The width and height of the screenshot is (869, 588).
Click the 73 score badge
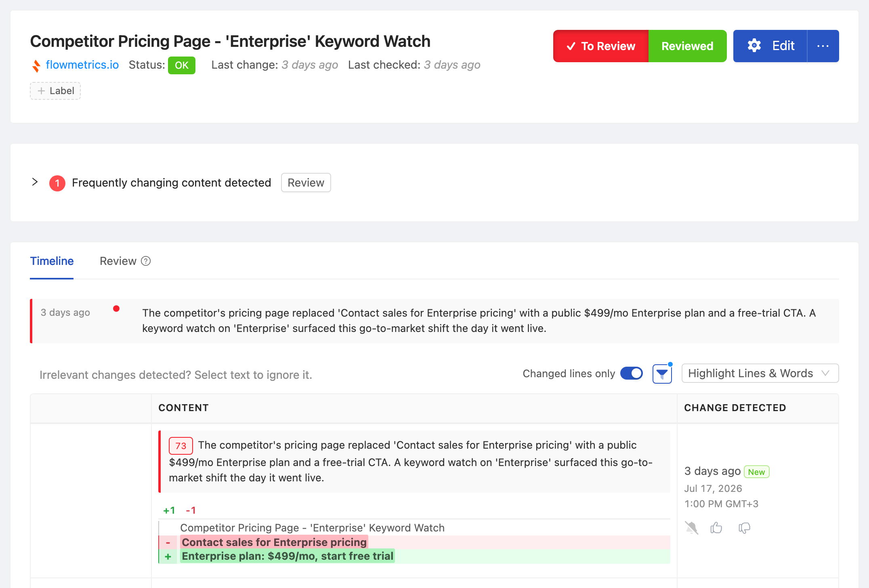[181, 446]
